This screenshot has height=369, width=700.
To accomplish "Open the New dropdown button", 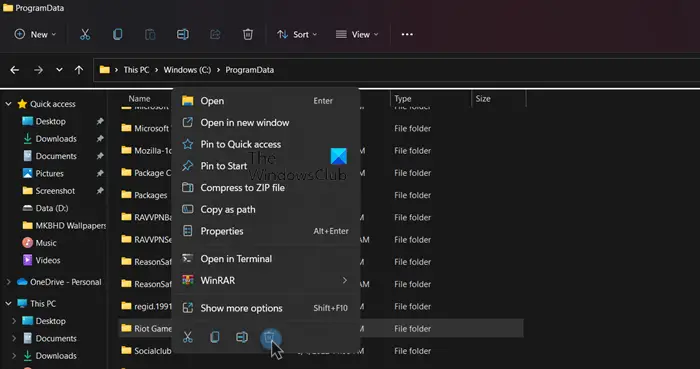I will (x=35, y=34).
